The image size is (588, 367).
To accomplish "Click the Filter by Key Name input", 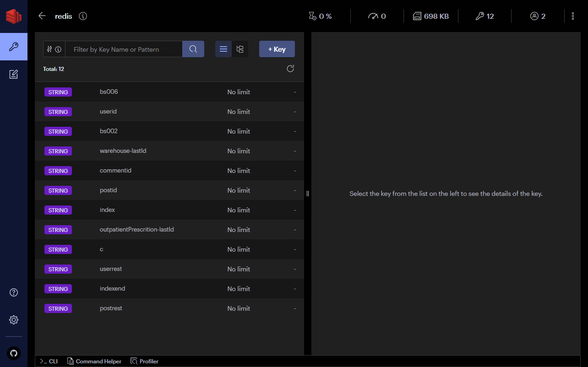I will pos(124,49).
